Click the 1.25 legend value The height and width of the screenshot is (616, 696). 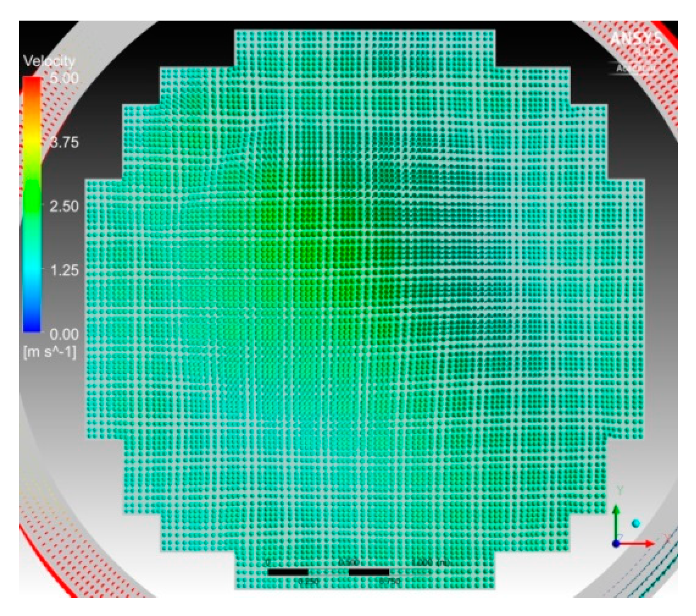coord(64,270)
